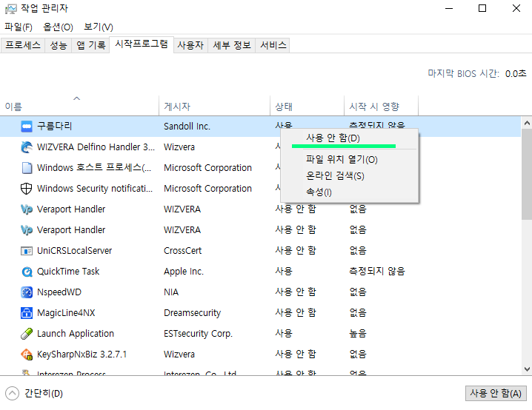Choose 속성(I) in context menu

point(350,192)
